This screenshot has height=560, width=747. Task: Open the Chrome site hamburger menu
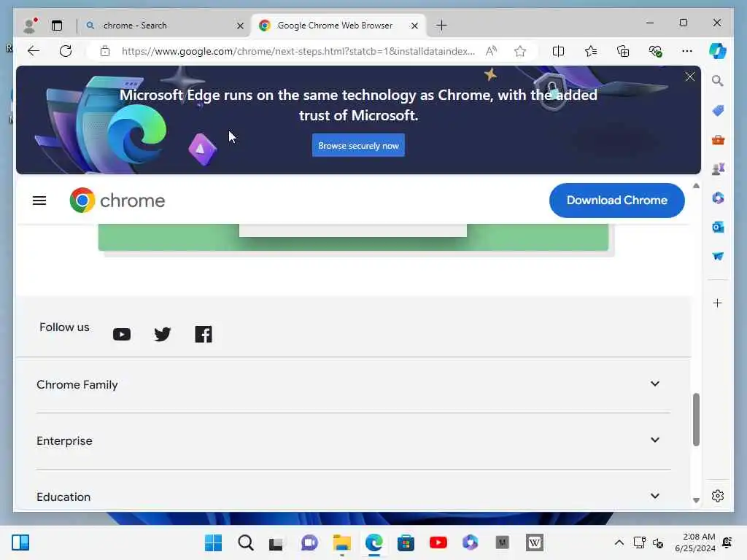point(39,201)
